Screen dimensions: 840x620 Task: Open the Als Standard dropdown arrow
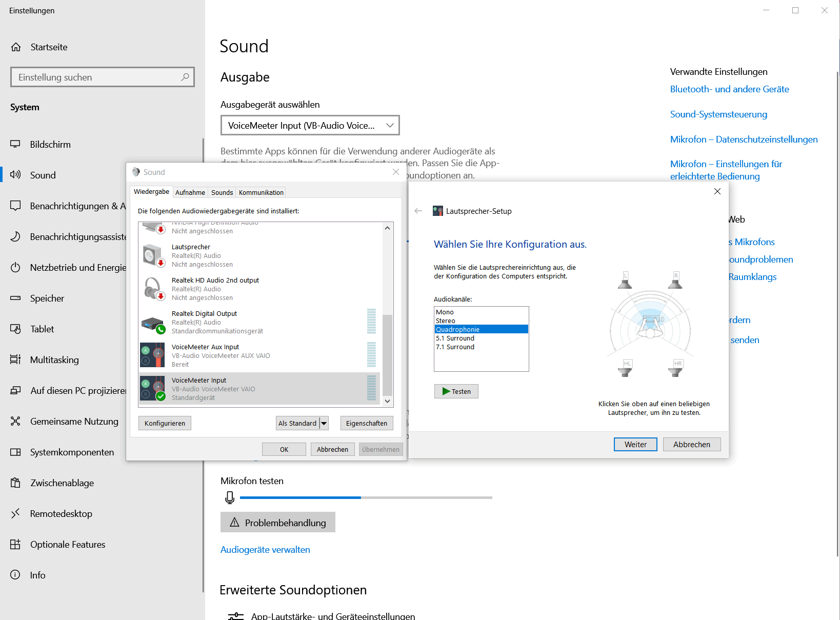(x=324, y=423)
